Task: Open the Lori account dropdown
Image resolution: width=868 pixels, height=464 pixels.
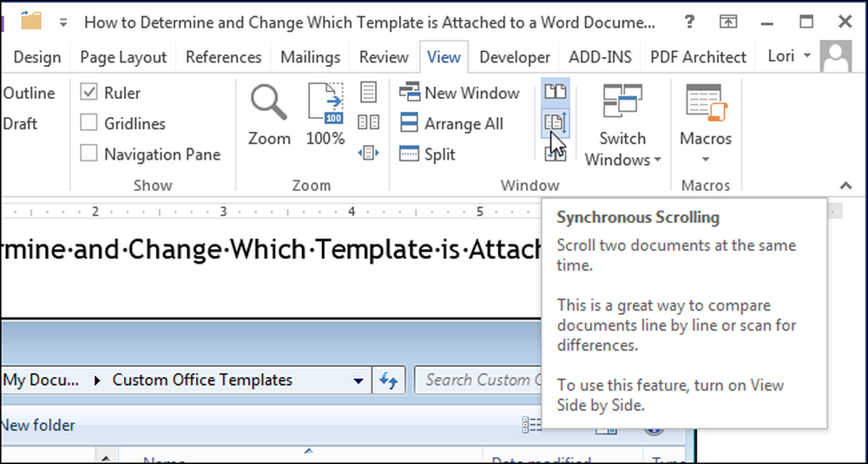Action: click(790, 56)
